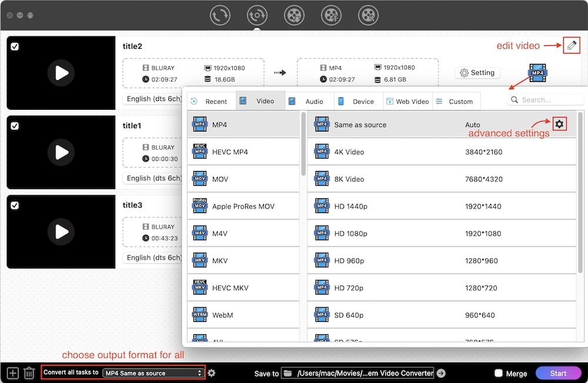Viewport: 588px width, 383px height.
Task: Select the first convert icon in top toolbar
Action: pyautogui.click(x=220, y=15)
